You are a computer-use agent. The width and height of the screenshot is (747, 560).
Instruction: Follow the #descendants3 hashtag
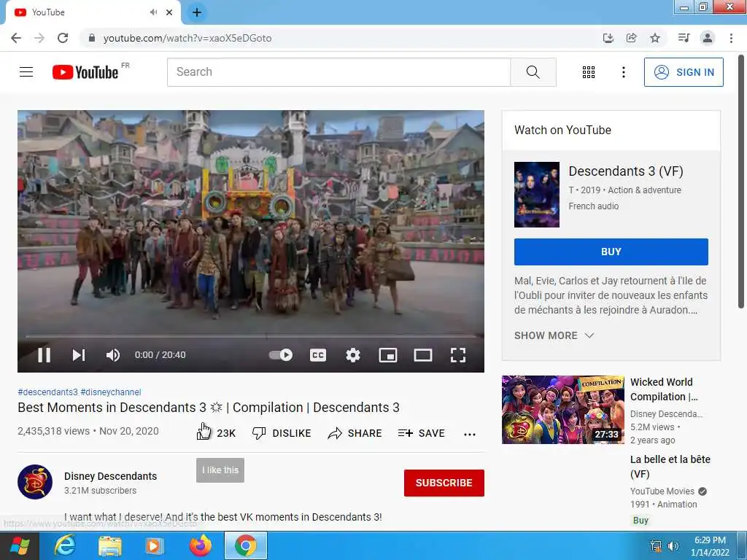(x=47, y=392)
